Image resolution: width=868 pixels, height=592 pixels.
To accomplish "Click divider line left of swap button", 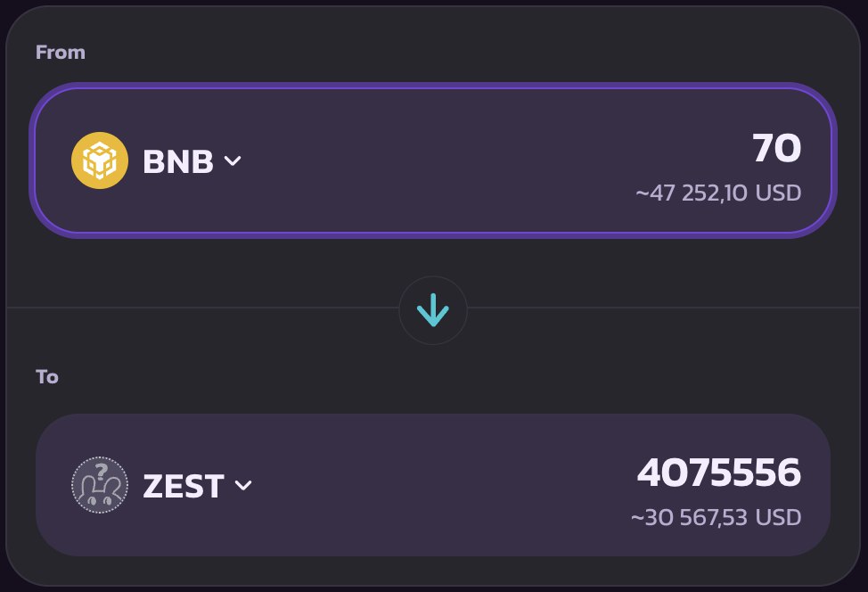I will pyautogui.click(x=202, y=308).
